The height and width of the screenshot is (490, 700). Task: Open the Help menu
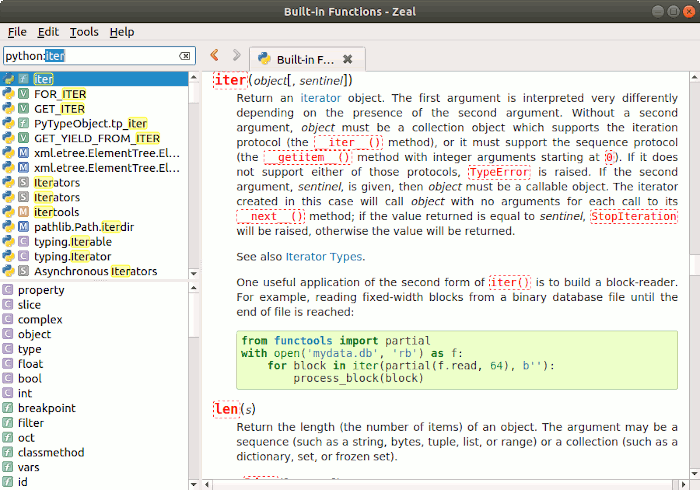122,32
